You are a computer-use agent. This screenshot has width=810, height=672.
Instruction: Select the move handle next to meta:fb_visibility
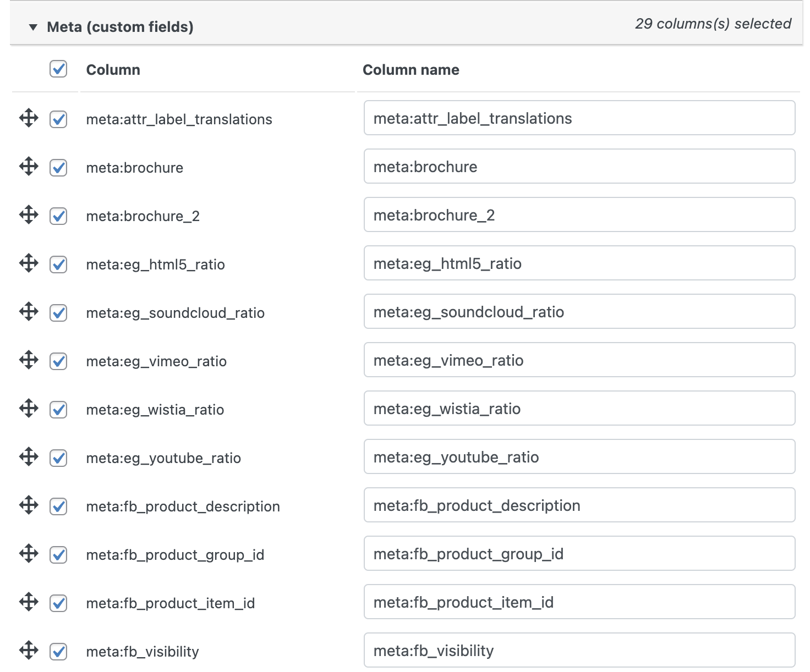[x=28, y=651]
